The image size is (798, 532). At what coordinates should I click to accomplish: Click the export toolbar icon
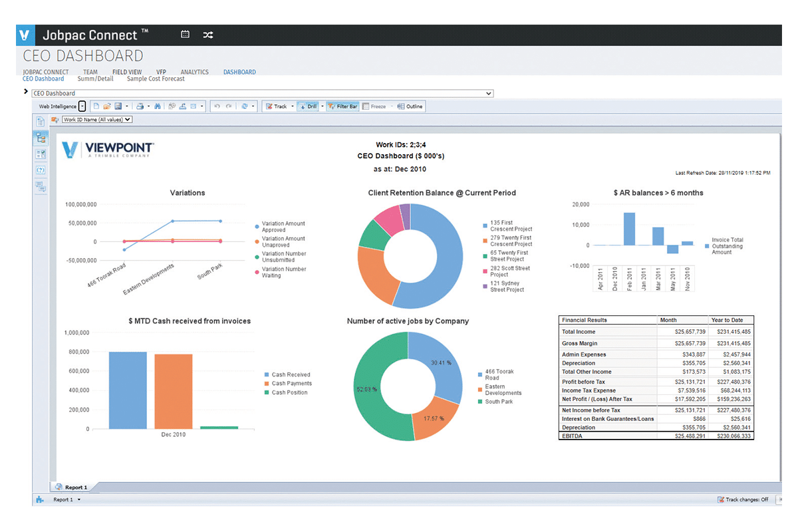[182, 106]
